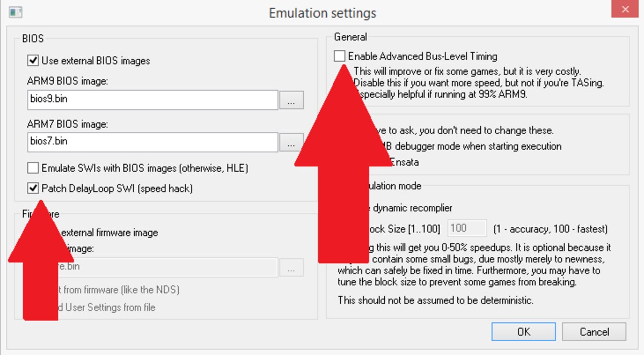Enable Advanced Bus-Level Timing checkbox
The image size is (644, 355).
pyautogui.click(x=339, y=56)
